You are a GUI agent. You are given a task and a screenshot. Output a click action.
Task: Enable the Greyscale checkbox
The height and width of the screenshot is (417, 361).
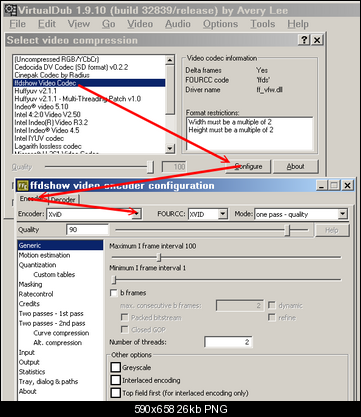(x=116, y=367)
